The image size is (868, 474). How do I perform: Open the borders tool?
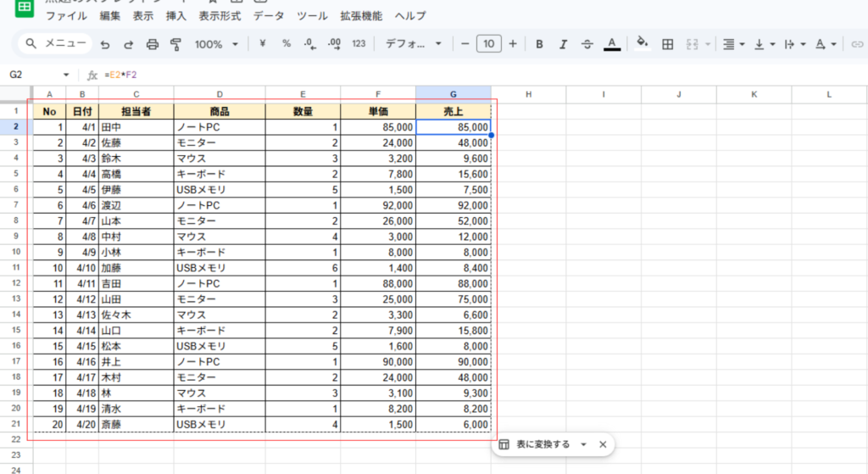tap(667, 44)
